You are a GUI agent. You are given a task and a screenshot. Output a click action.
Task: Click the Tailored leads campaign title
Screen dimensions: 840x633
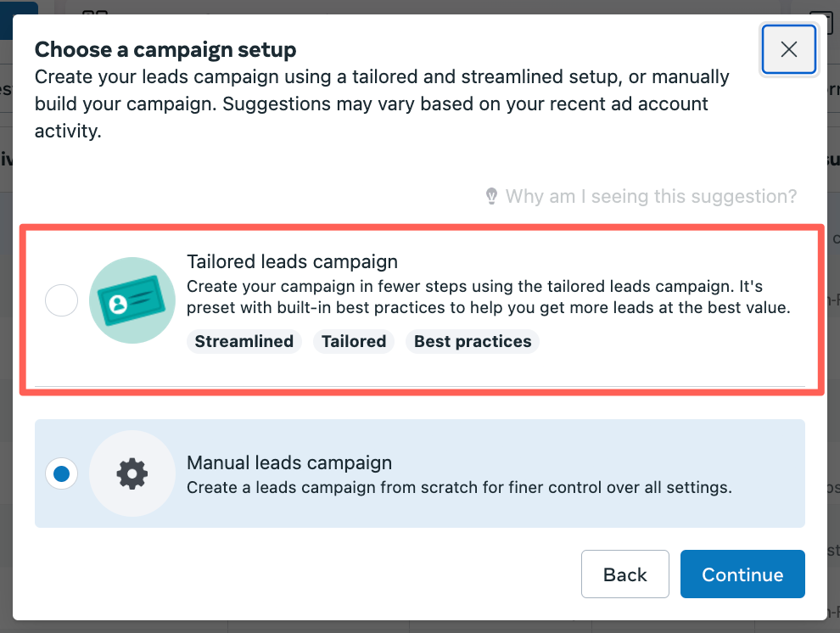293,262
